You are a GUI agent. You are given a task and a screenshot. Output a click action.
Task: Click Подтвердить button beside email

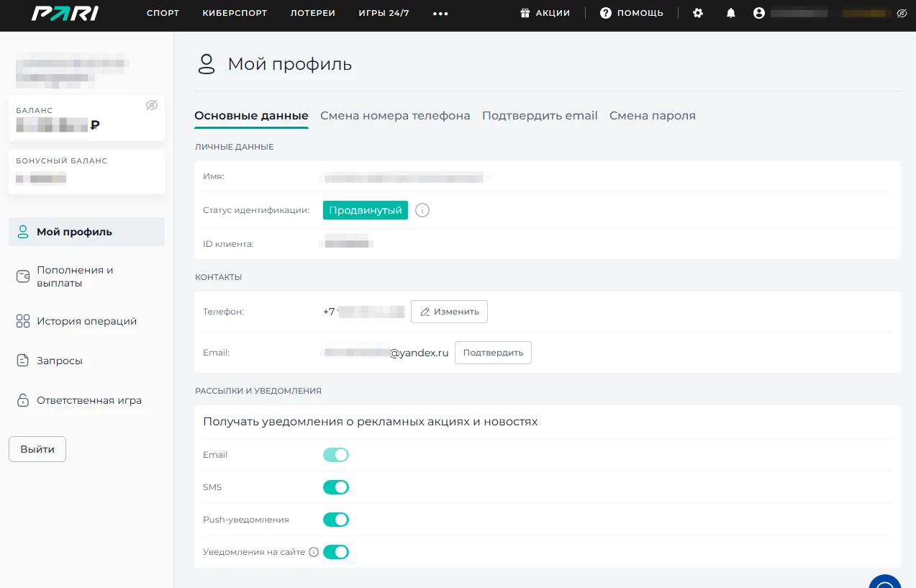(x=493, y=353)
